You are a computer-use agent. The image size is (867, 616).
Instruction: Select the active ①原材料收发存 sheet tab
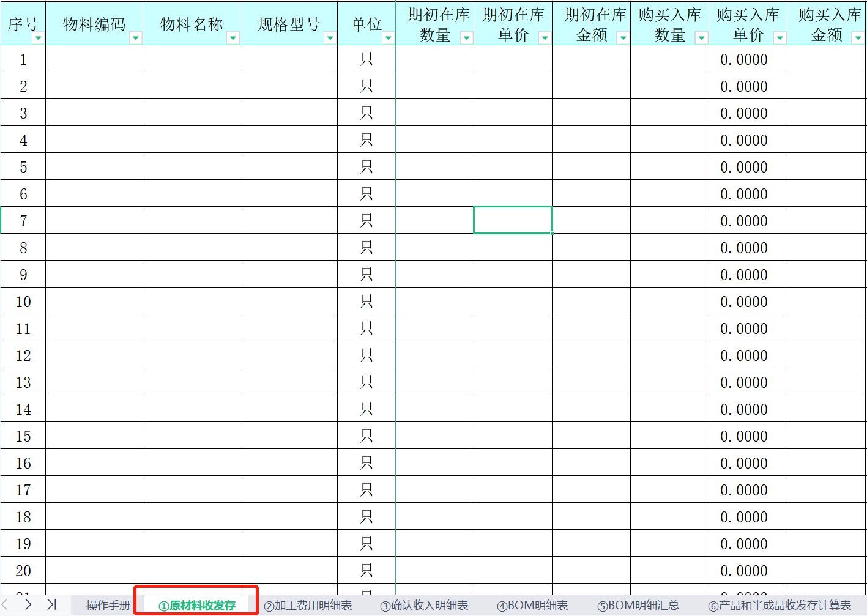[x=197, y=605]
